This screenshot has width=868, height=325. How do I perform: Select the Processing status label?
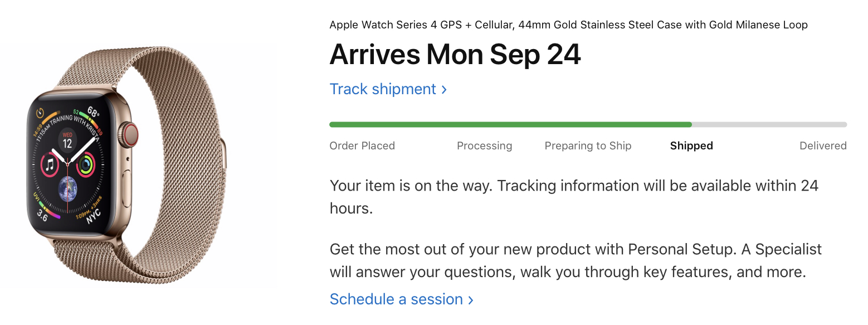484,146
